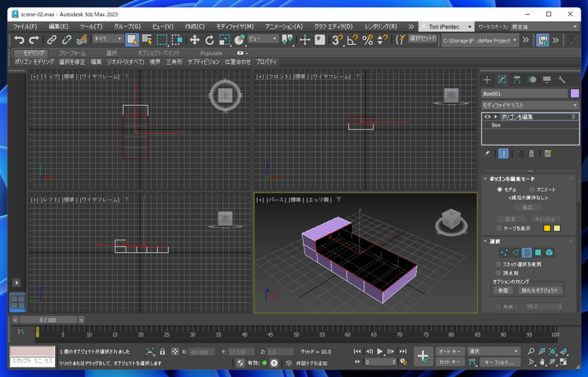Click the Rectangular Selection Region icon
The width and height of the screenshot is (588, 377).
coord(162,40)
